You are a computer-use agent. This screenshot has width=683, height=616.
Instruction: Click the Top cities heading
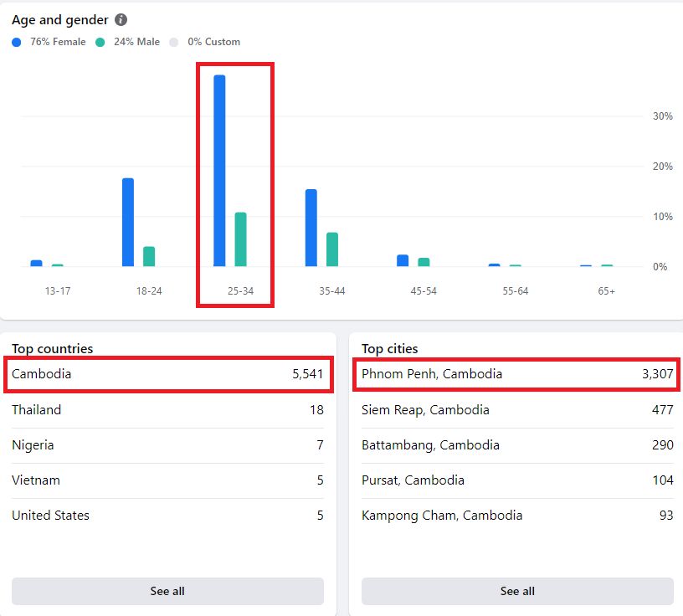(389, 348)
